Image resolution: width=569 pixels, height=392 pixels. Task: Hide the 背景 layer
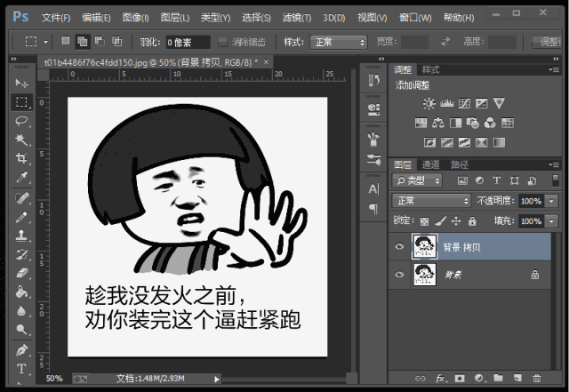(x=399, y=274)
